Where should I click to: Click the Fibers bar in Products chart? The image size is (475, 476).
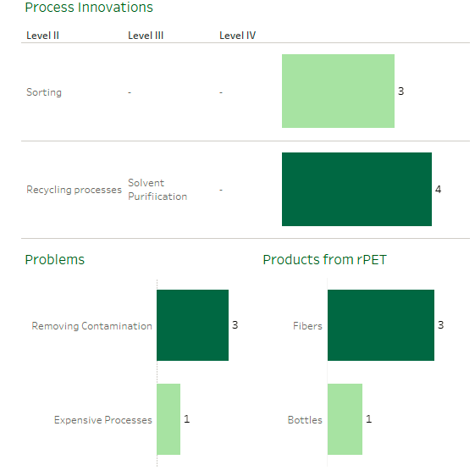381,325
